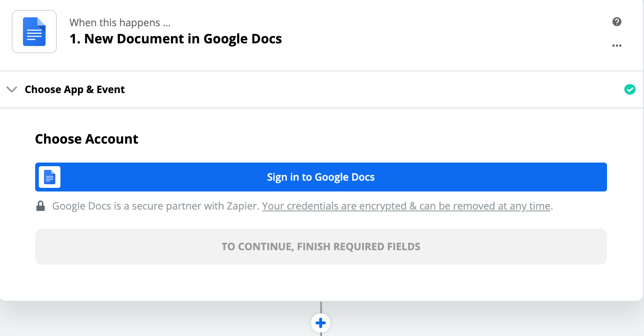Click the lock security icon
The image size is (644, 336).
pos(41,206)
